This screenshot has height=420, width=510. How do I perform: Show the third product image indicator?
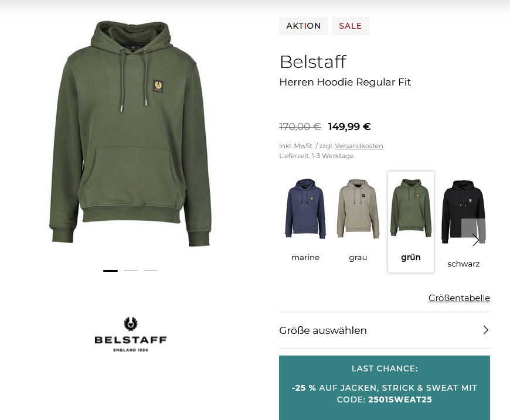tap(151, 271)
